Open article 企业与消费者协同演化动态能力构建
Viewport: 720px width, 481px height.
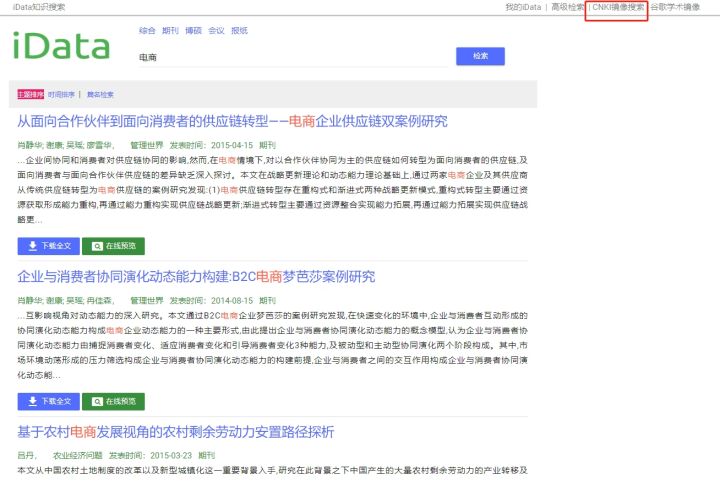[x=196, y=276]
